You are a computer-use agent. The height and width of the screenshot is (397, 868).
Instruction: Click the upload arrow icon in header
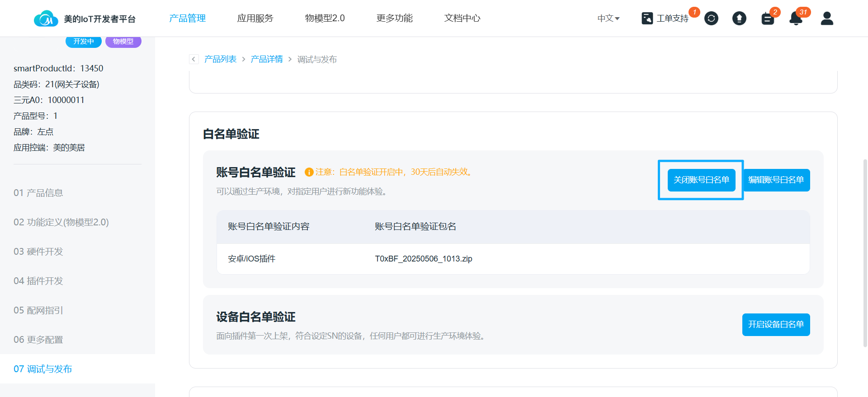tap(739, 19)
